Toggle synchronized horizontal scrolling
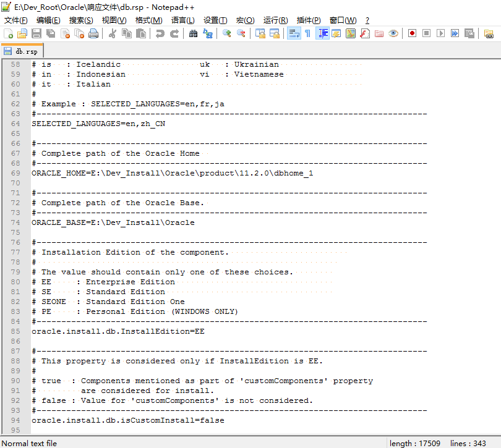501x448 pixels. click(275, 33)
